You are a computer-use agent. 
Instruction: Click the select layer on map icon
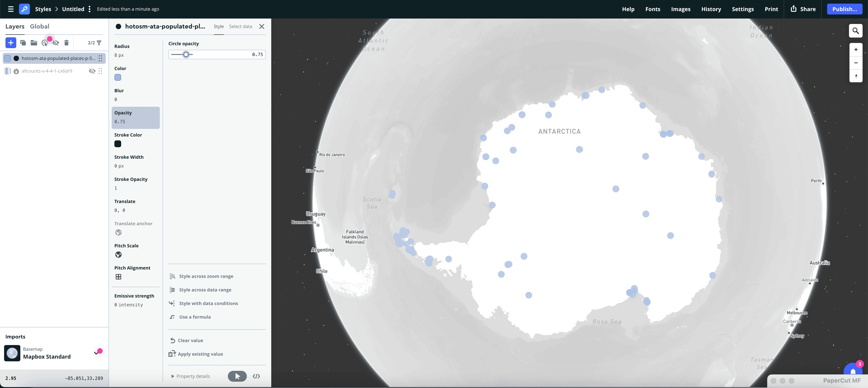[45, 43]
